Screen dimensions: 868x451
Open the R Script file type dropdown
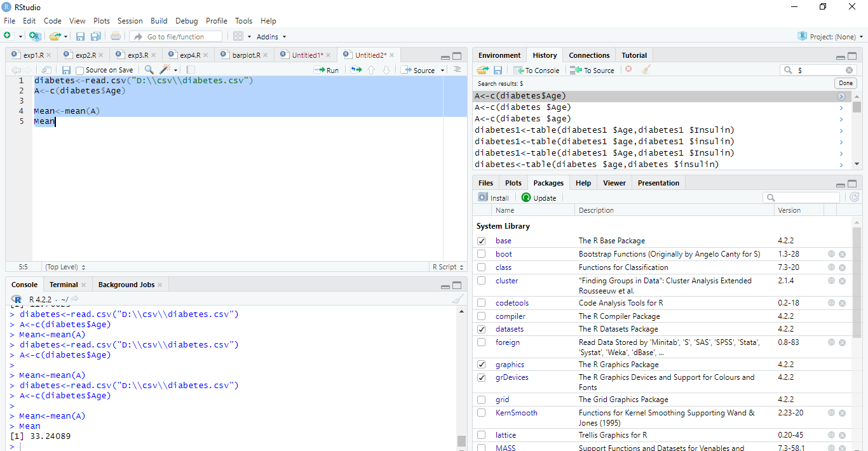point(447,267)
